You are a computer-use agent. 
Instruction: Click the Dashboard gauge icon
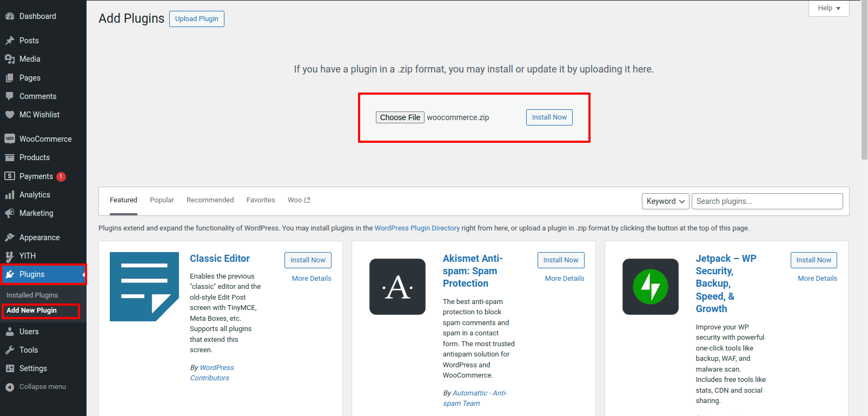(x=10, y=16)
